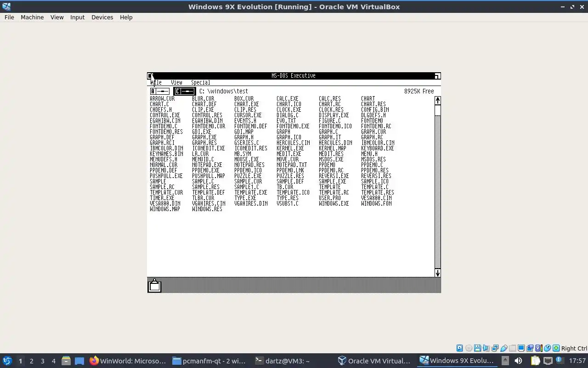Open Special menu in MS-DOS Executive
The height and width of the screenshot is (368, 588).
(201, 82)
